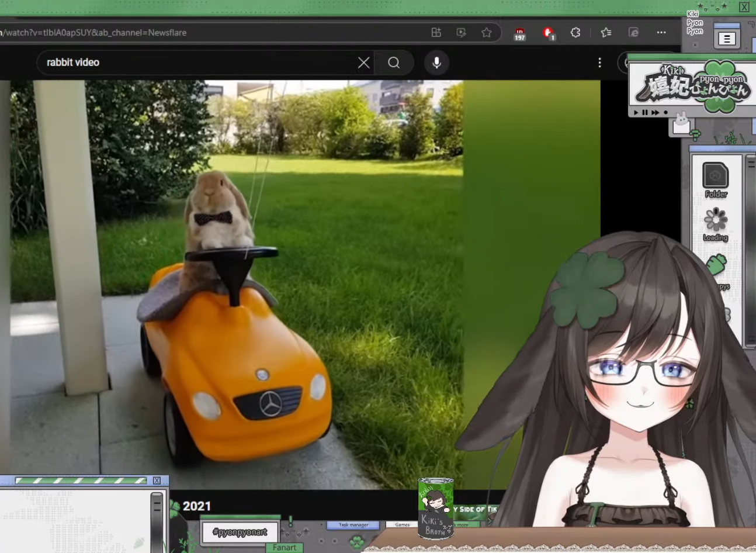Image resolution: width=756 pixels, height=553 pixels.
Task: Click the #pyonpyonart hashtag box
Action: click(x=240, y=532)
